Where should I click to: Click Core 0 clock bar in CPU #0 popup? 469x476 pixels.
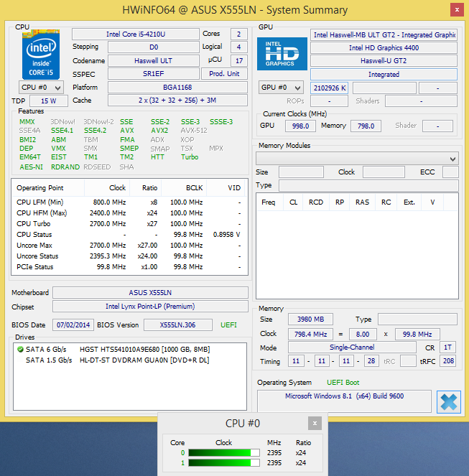pyautogui.click(x=224, y=453)
